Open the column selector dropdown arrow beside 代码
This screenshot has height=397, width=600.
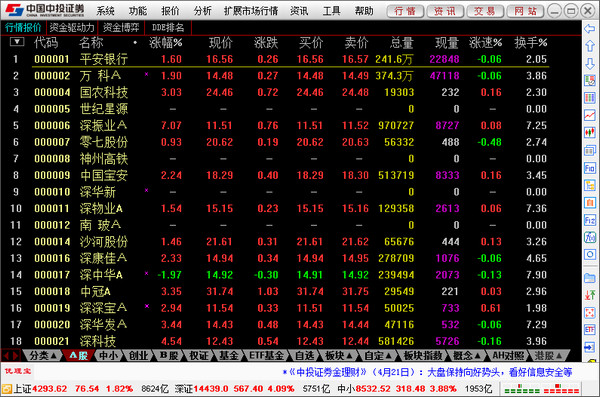coord(17,42)
